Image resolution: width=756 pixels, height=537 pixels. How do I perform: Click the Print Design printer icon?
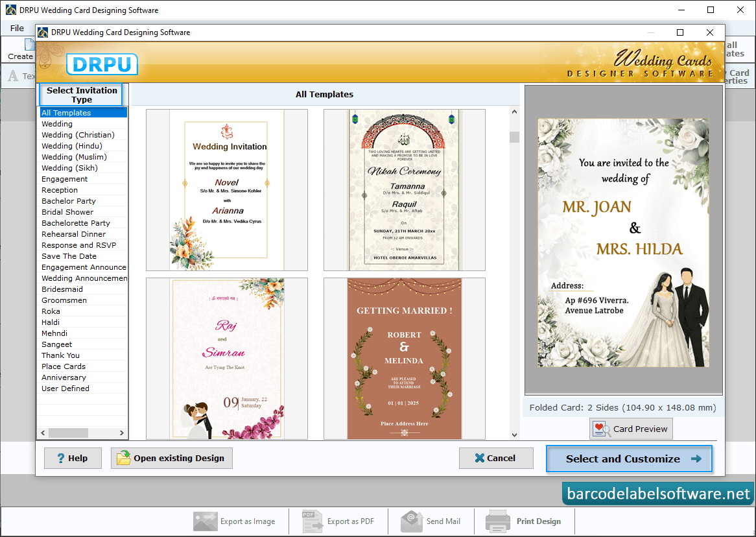(x=497, y=521)
